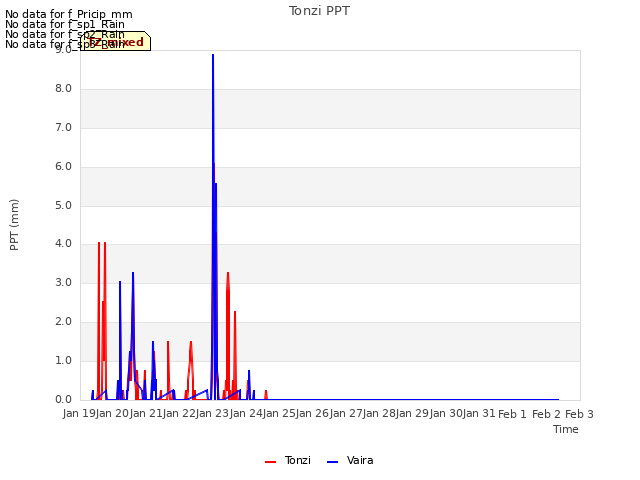Screen dimensions: 640x480
Task: Click the 1.0 y-axis tick label
Action: coord(63,360)
